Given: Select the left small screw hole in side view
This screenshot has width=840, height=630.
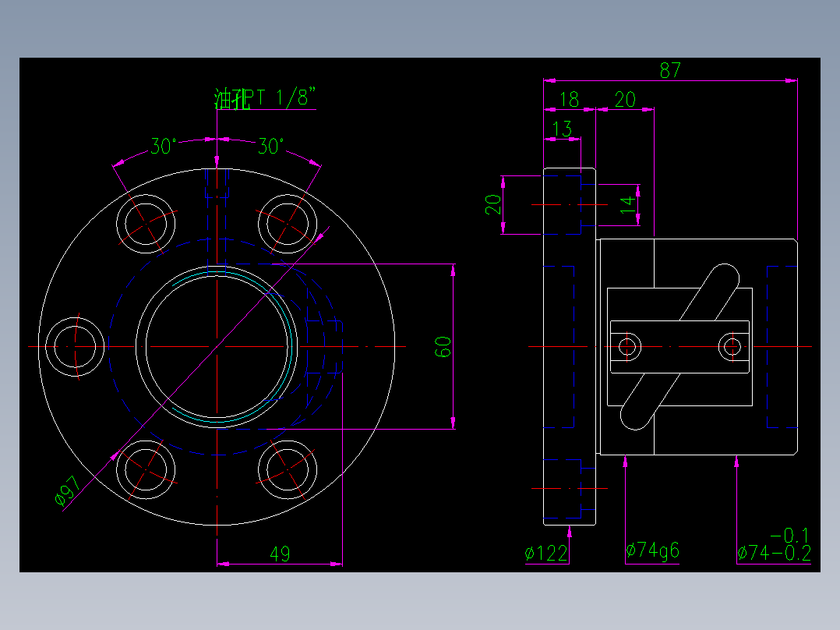Looking at the screenshot, I should click(626, 347).
